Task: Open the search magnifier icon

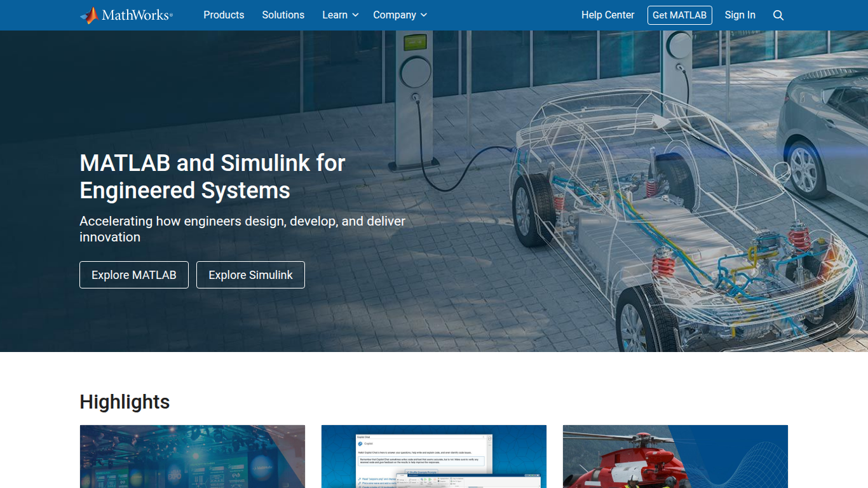Action: (778, 15)
